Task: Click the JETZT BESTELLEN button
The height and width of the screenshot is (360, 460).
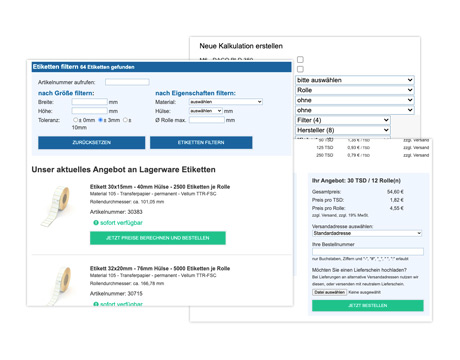Action: pyautogui.click(x=368, y=305)
